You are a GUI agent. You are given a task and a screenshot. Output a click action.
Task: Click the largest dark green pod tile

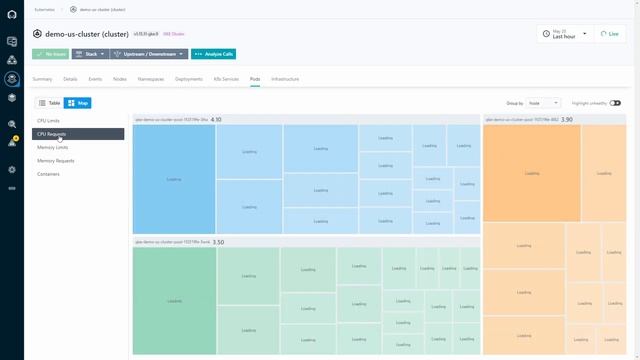click(174, 301)
